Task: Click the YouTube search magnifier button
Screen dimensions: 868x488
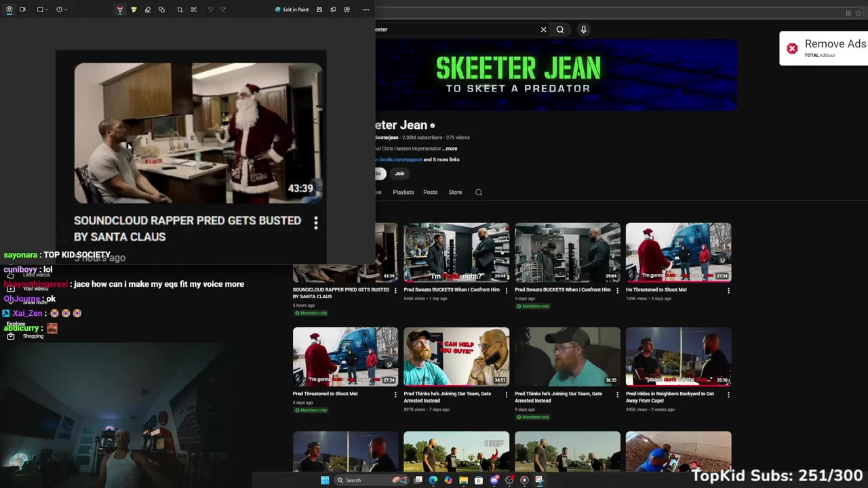Action: (560, 29)
